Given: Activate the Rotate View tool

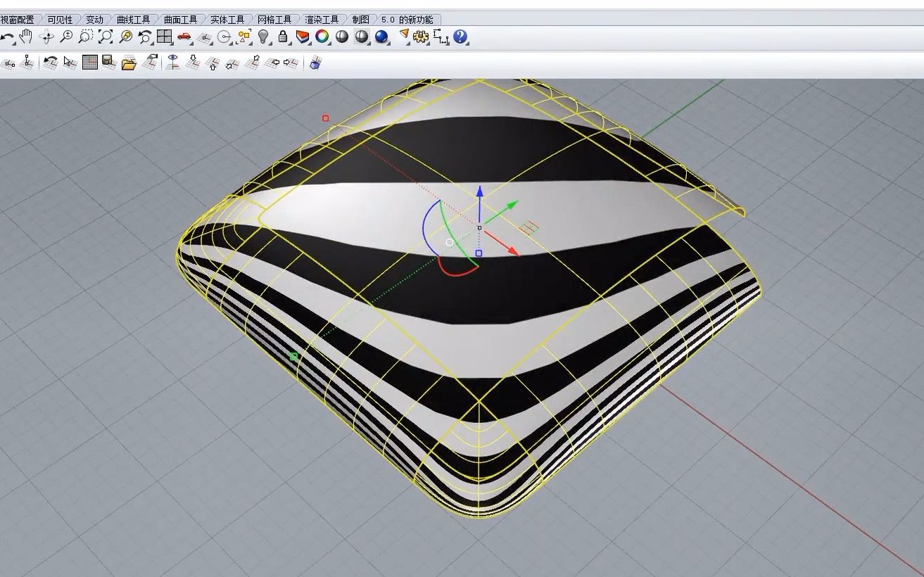Looking at the screenshot, I should point(46,37).
